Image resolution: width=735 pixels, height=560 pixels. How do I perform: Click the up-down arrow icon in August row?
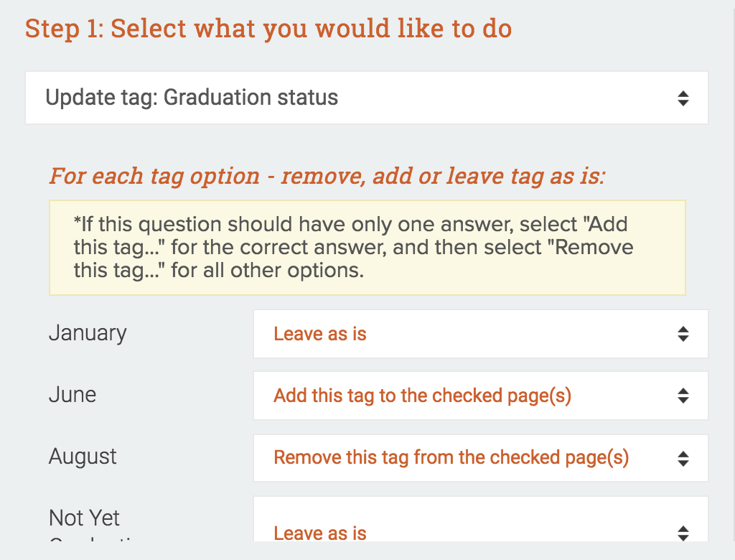tap(683, 457)
